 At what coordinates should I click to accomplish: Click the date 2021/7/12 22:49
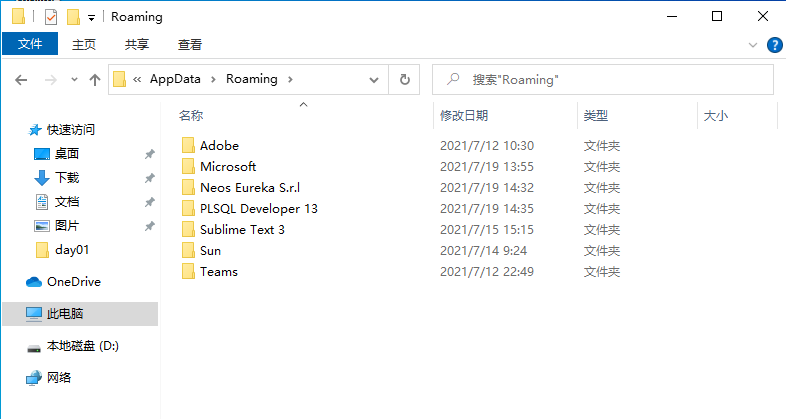point(487,272)
